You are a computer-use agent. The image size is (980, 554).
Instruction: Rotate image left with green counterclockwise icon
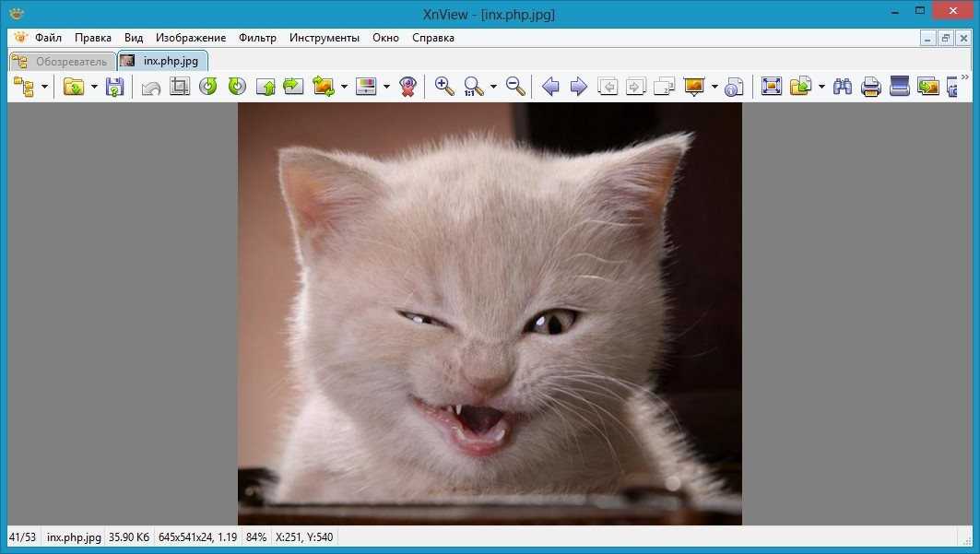click(x=208, y=87)
